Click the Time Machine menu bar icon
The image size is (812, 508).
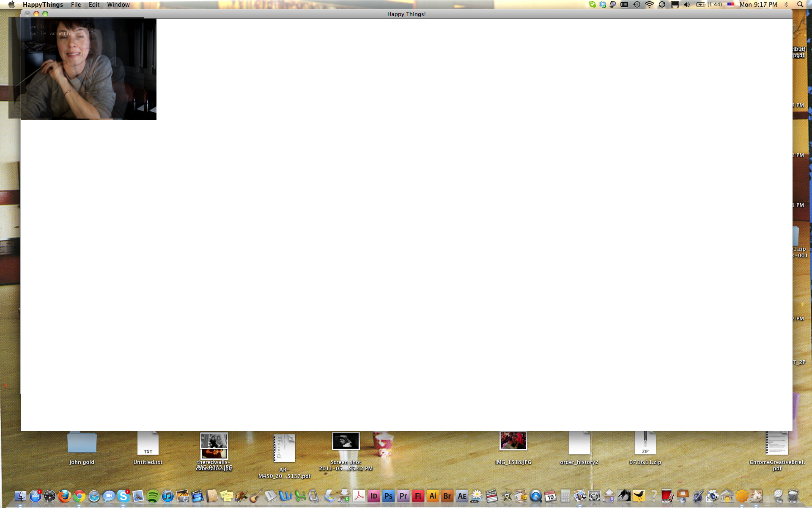point(636,5)
